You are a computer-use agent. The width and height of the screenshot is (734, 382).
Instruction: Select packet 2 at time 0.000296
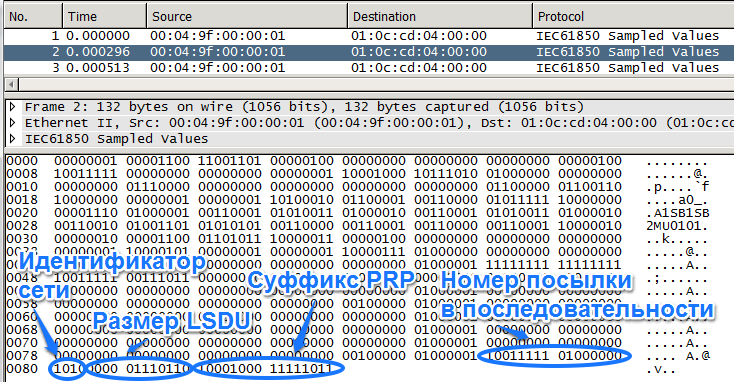(369, 52)
